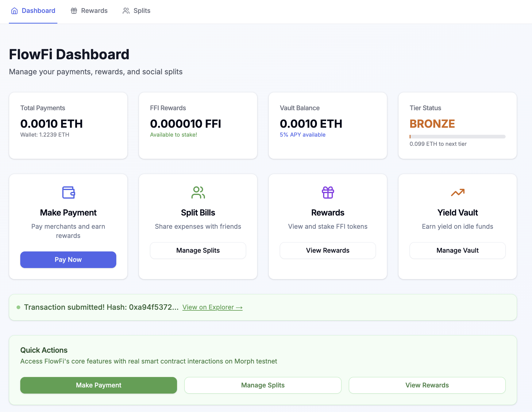Image resolution: width=532 pixels, height=412 pixels.
Task: Click the Manage Vault button
Action: tap(457, 251)
